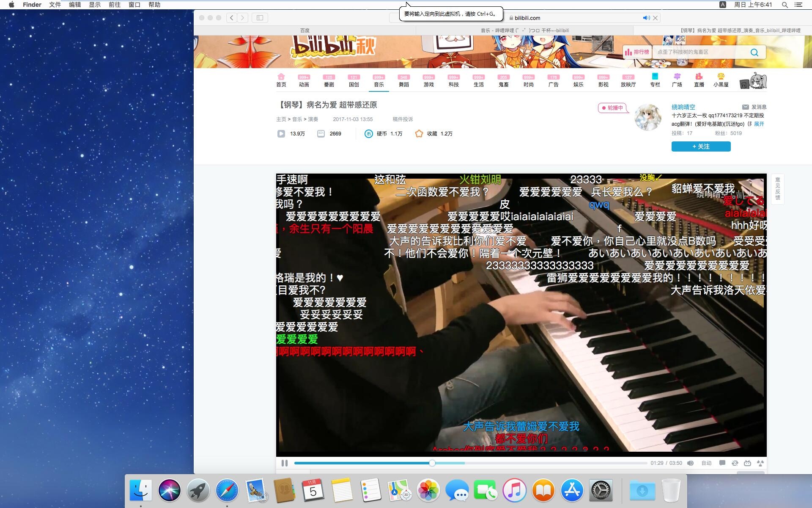Open the Finder 文件 menu
The height and width of the screenshot is (508, 812).
(55, 5)
